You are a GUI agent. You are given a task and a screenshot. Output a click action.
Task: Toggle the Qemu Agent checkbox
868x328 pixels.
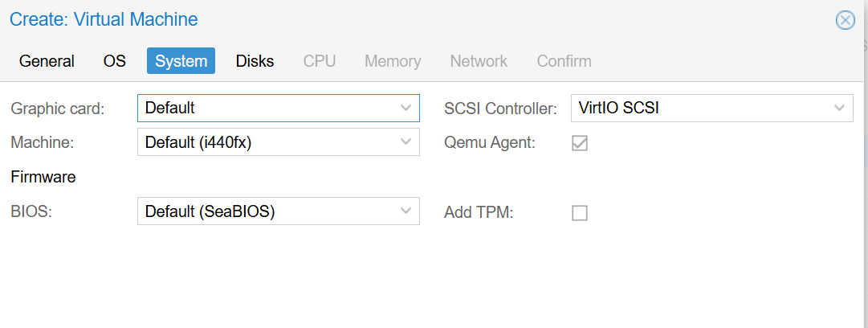[x=579, y=143]
